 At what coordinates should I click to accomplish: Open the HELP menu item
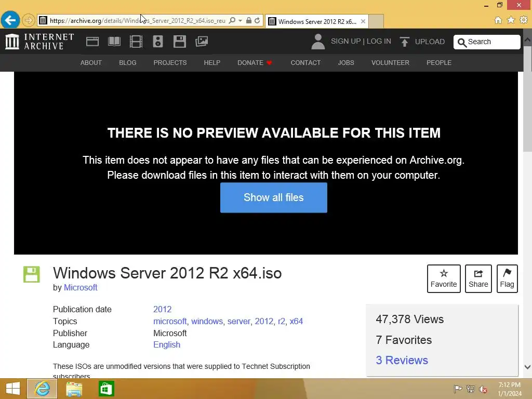coord(212,63)
